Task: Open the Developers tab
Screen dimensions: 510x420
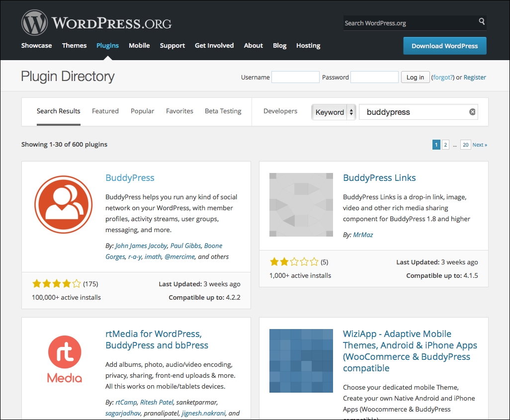Action: tap(280, 111)
